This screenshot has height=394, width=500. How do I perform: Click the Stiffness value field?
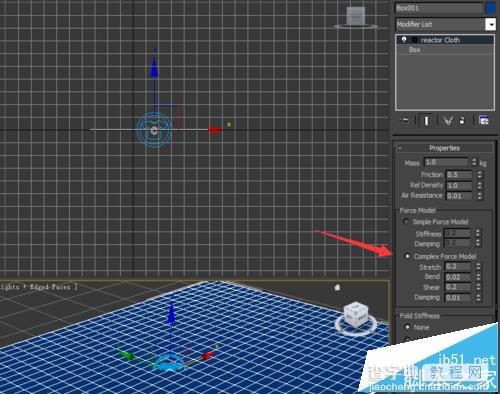point(457,233)
